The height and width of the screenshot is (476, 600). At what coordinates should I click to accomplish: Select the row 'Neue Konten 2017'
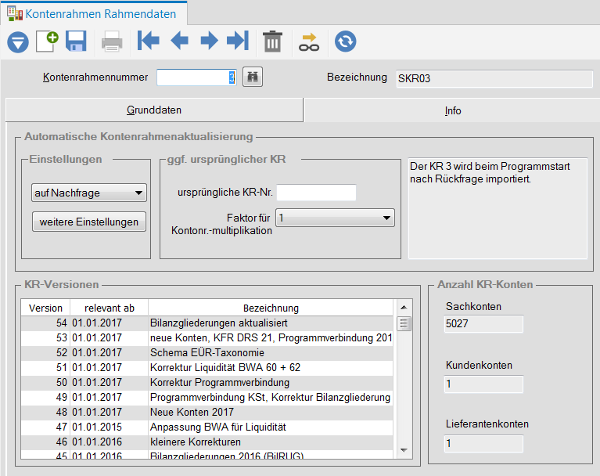pos(207,412)
